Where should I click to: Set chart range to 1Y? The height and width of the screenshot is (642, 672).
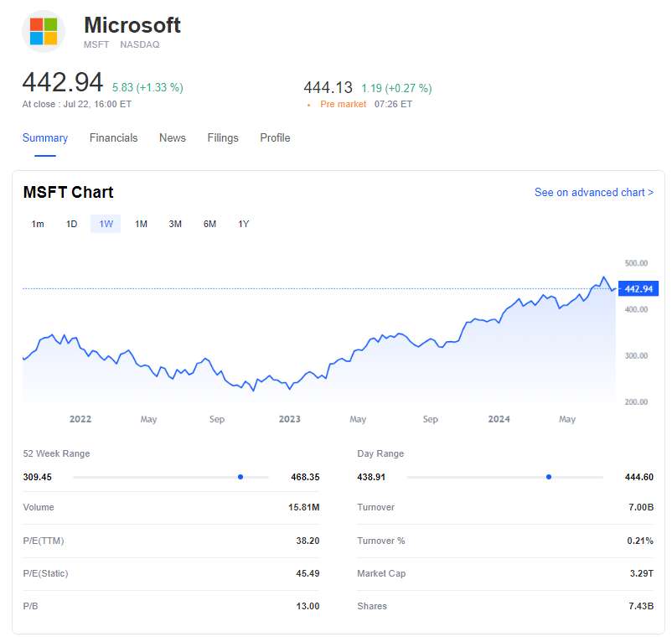tap(244, 224)
